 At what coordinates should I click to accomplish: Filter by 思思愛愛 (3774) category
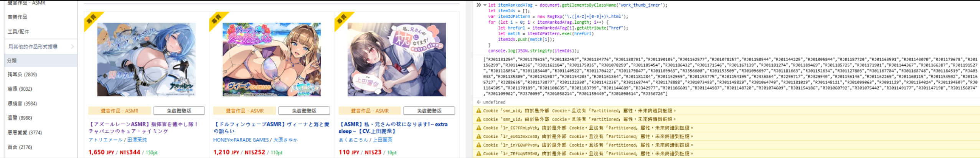[x=25, y=133]
